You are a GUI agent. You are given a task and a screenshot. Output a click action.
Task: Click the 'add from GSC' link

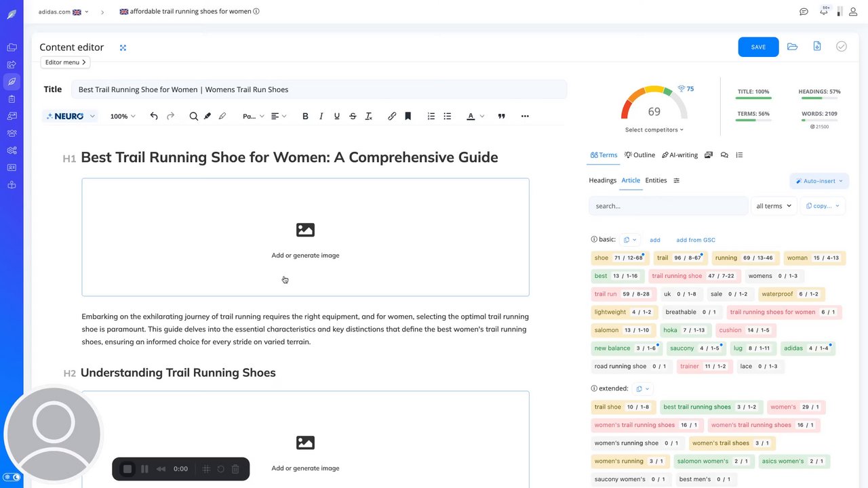(695, 240)
